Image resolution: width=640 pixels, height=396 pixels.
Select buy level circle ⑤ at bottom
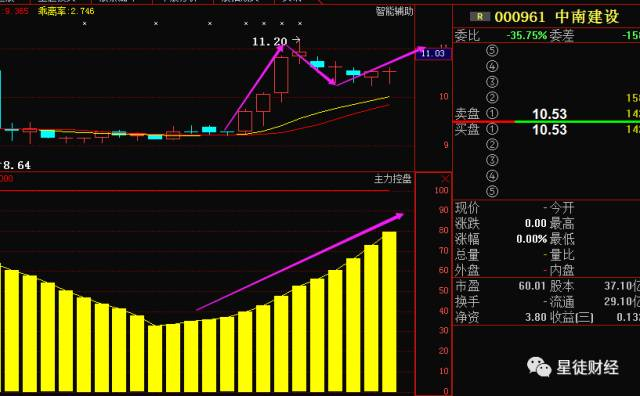(492, 191)
